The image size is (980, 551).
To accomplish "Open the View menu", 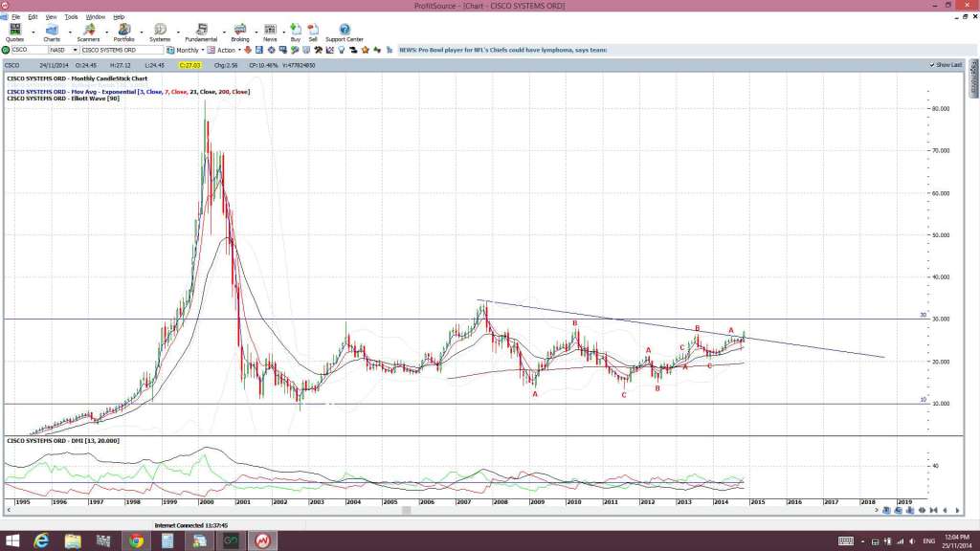I will 52,17.
